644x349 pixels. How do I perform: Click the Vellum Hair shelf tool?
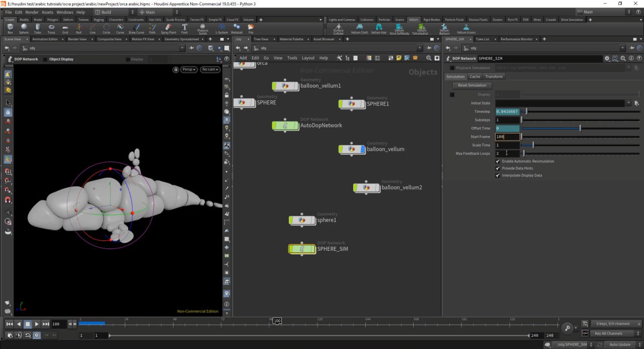(379, 28)
